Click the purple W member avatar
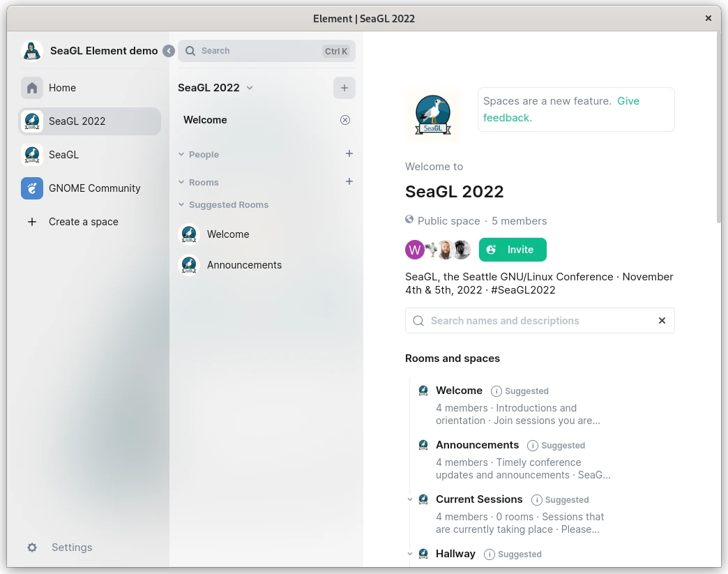The width and height of the screenshot is (728, 574). click(415, 250)
